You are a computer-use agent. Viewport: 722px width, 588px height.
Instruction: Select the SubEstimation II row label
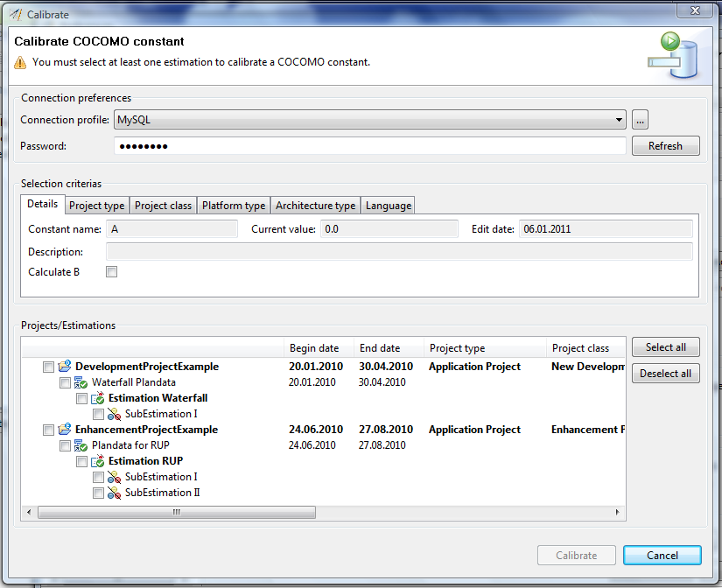(163, 493)
